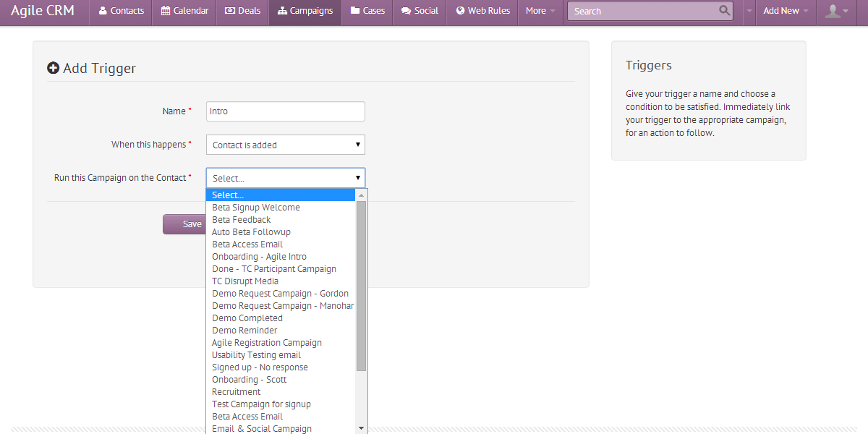Select 'Beta Signup Welcome' campaign
This screenshot has height=434, width=868.
(281, 208)
